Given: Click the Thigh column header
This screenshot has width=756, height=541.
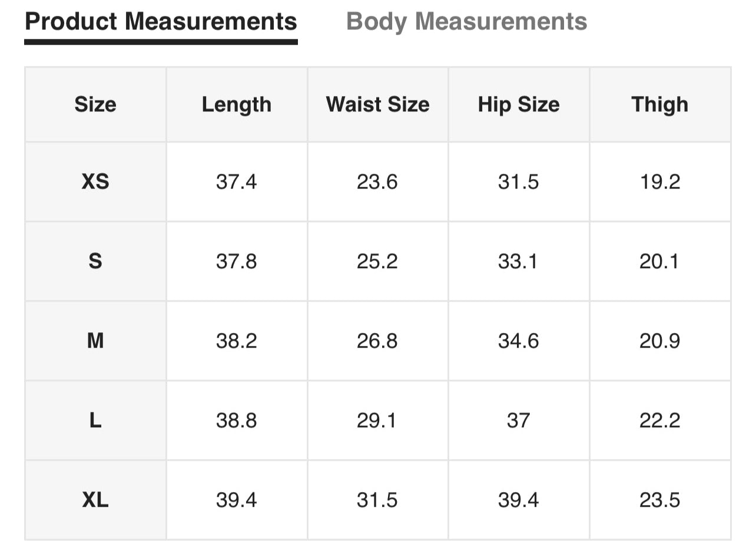Looking at the screenshot, I should point(659,104).
